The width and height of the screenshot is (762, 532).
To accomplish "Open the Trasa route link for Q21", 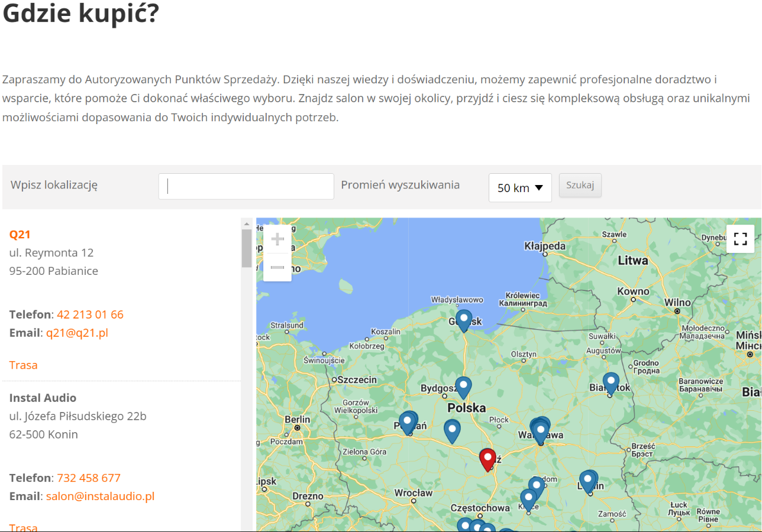I will pos(24,365).
